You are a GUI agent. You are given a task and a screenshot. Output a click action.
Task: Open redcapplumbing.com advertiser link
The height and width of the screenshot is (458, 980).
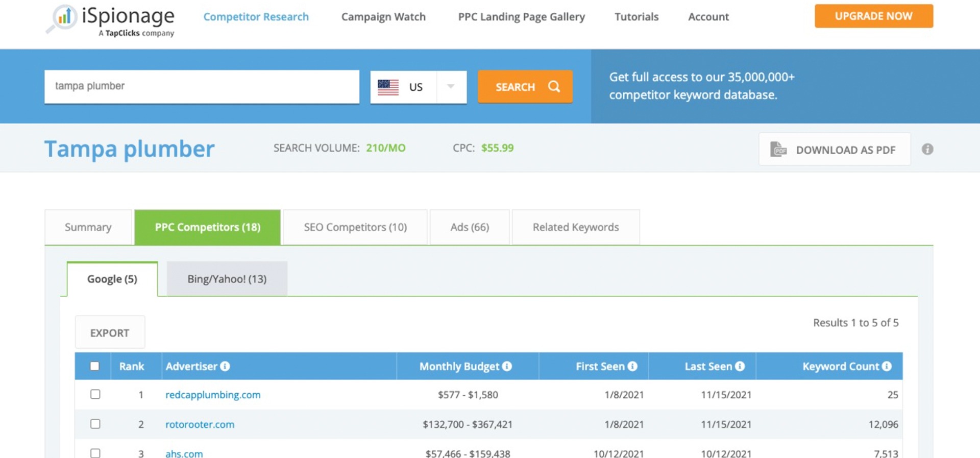(213, 395)
